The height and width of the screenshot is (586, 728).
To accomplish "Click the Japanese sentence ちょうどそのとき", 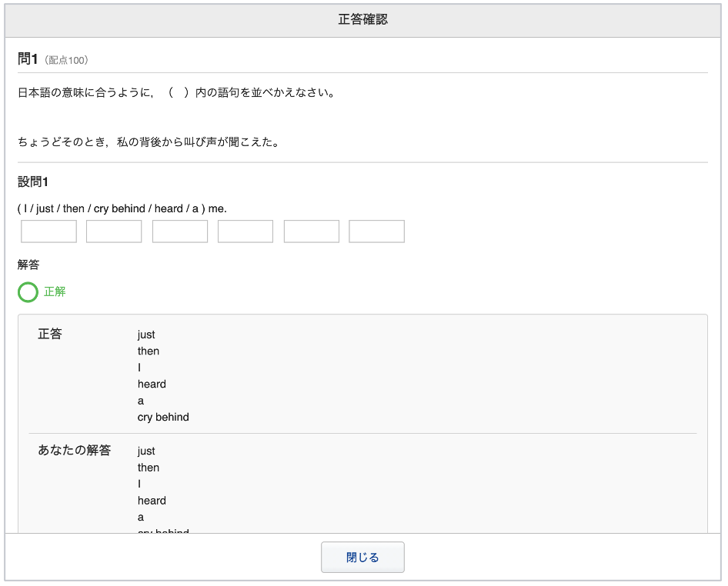I will (149, 142).
